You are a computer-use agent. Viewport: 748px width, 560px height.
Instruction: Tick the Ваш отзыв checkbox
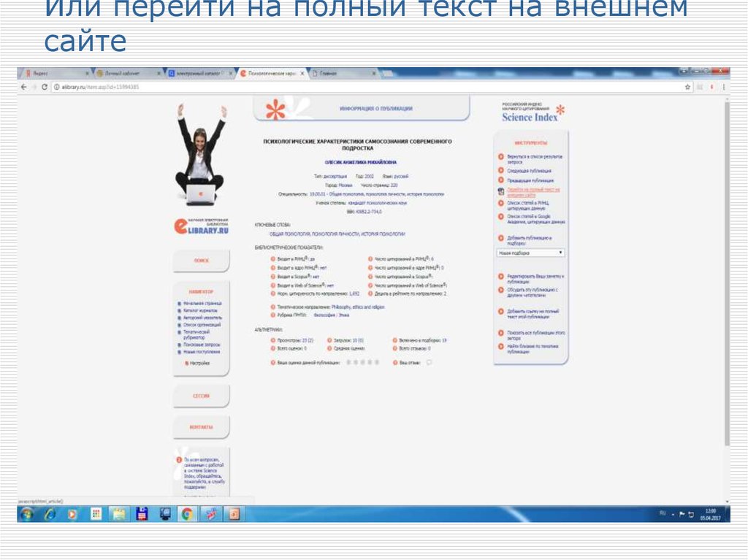pyautogui.click(x=430, y=362)
